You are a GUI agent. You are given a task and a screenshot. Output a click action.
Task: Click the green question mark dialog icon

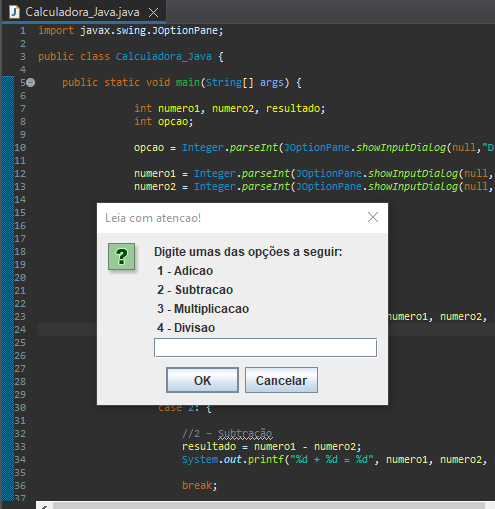(x=121, y=256)
